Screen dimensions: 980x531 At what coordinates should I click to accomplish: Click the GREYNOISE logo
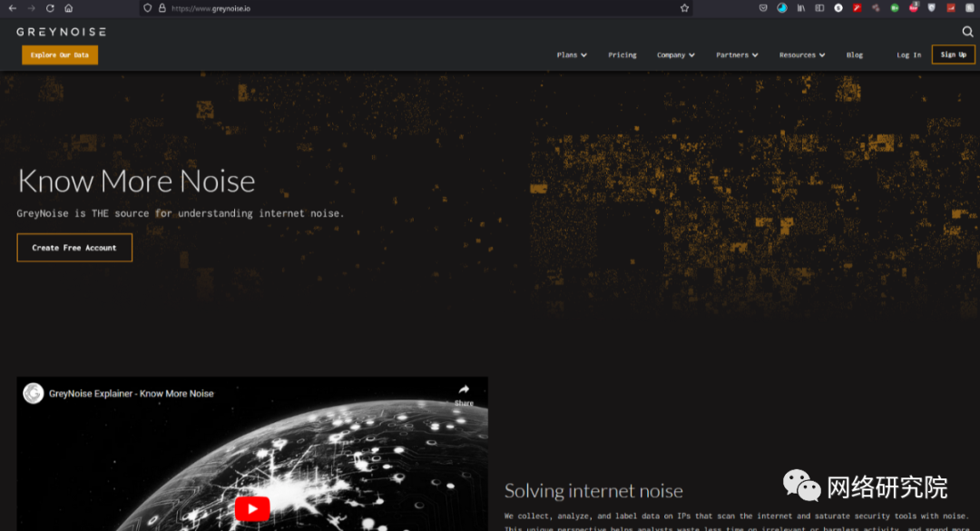click(x=62, y=32)
